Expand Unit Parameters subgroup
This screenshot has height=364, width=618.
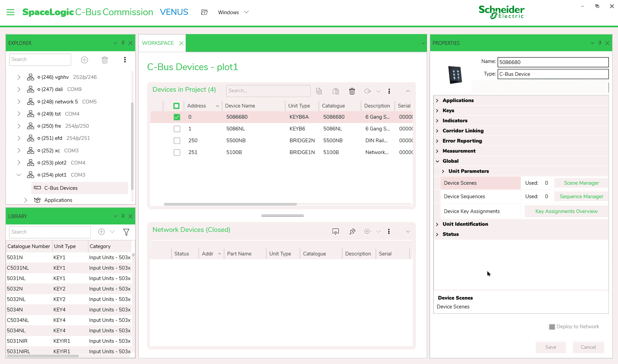(443, 171)
